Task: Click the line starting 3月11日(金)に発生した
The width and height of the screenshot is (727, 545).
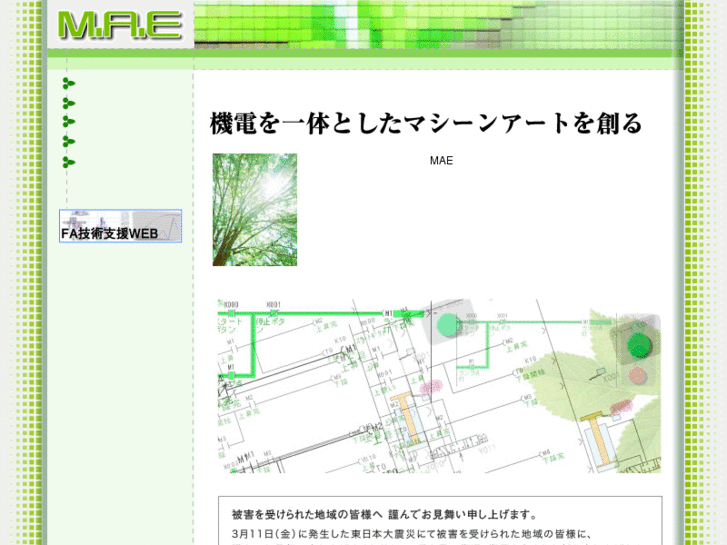Action: pos(412,534)
